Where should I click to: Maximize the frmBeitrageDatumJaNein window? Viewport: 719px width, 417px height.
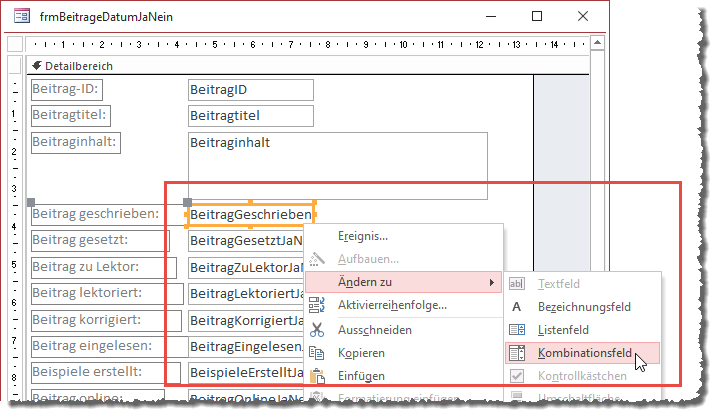point(537,17)
